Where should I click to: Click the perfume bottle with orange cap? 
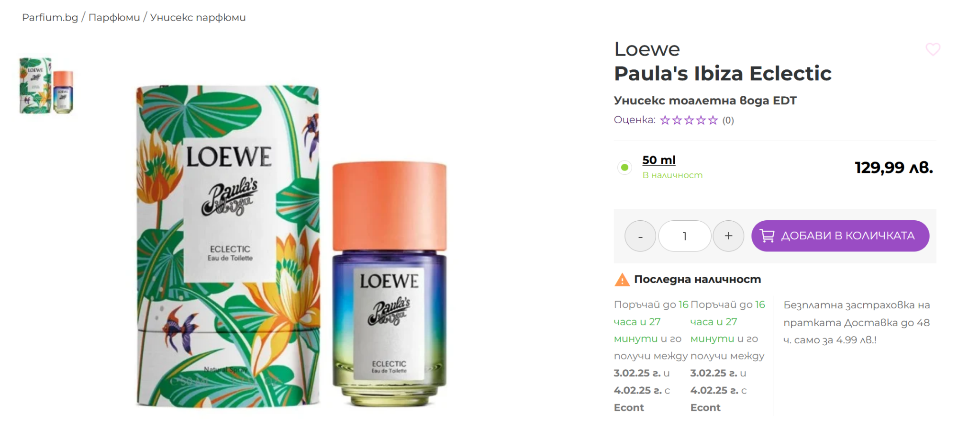390,284
